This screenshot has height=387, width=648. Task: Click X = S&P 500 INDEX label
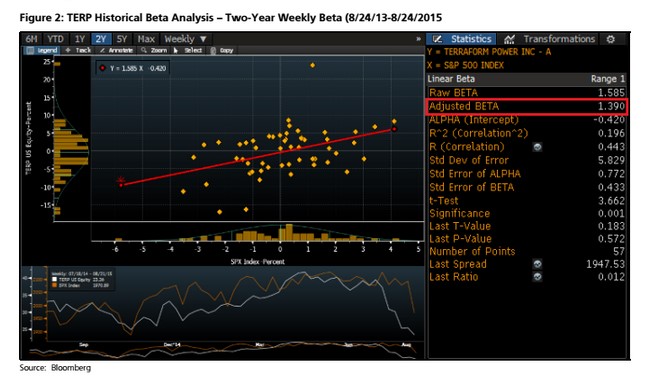pos(466,65)
